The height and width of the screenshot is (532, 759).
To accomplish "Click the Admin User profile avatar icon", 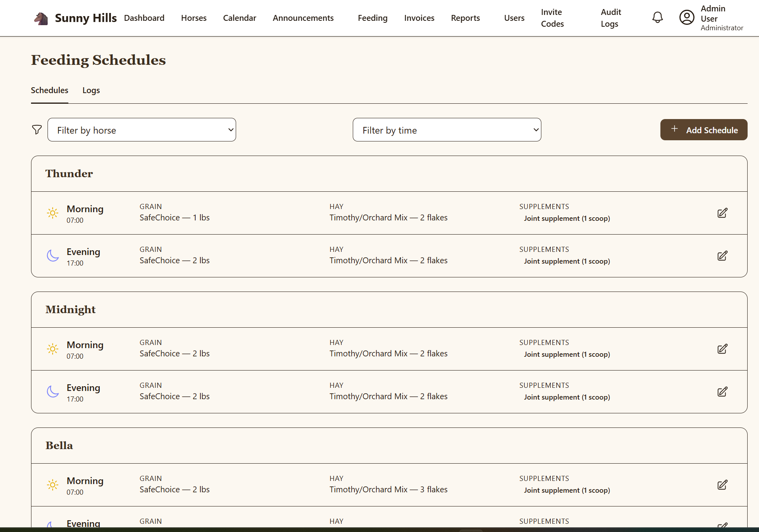I will (x=687, y=18).
